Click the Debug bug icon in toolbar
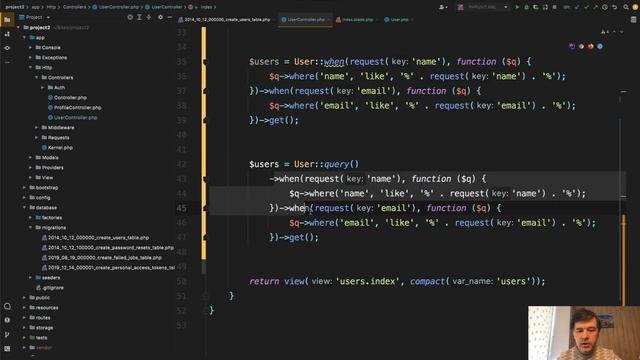640x360 pixels. coord(527,7)
